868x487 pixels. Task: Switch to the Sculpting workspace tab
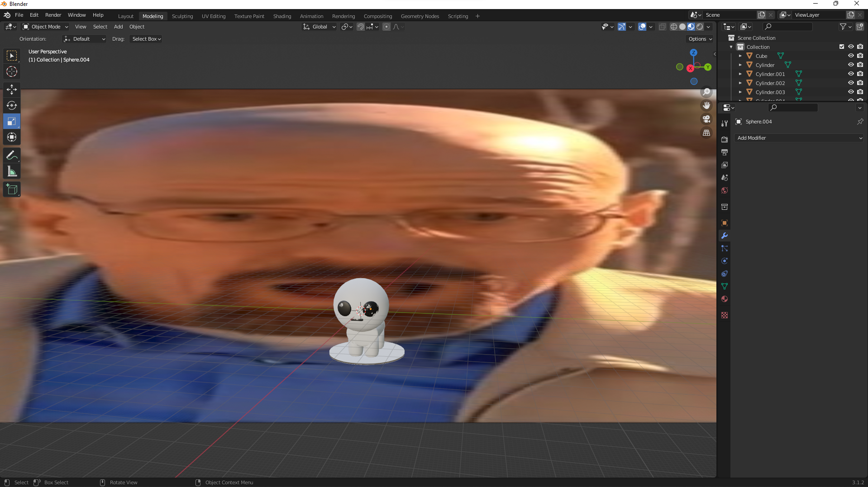182,16
